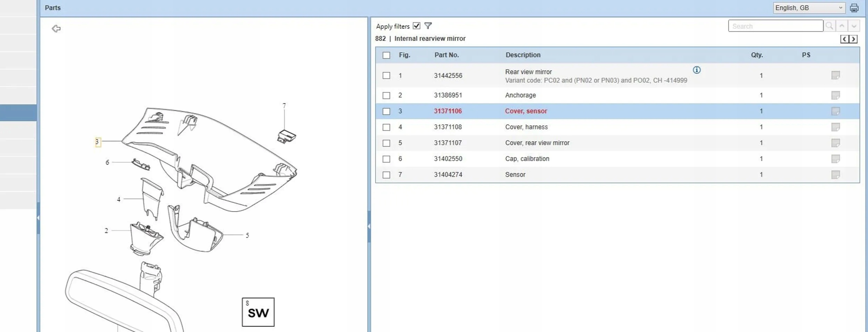Image resolution: width=868 pixels, height=332 pixels.
Task: Select part number 31371106
Action: click(448, 111)
